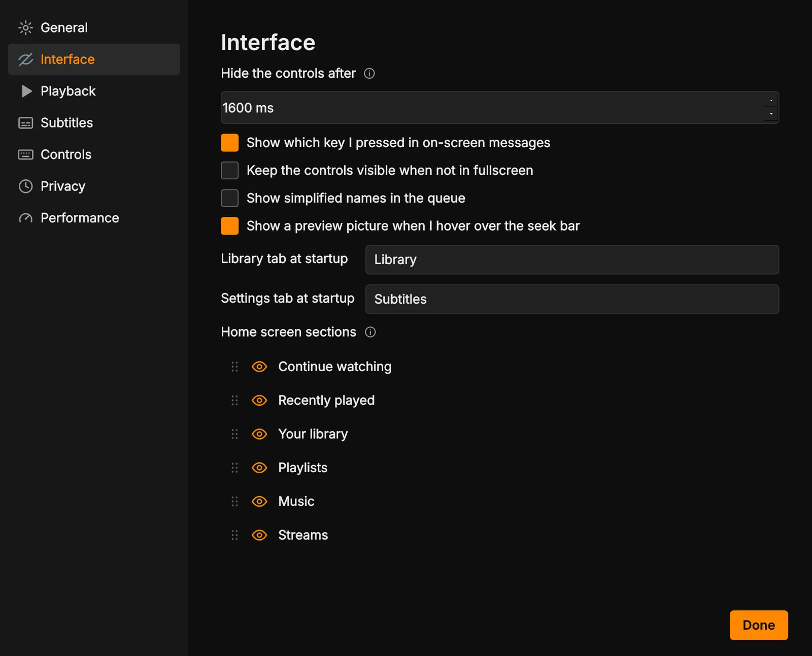Hide the Music home screen section
The height and width of the screenshot is (656, 812).
coord(259,502)
